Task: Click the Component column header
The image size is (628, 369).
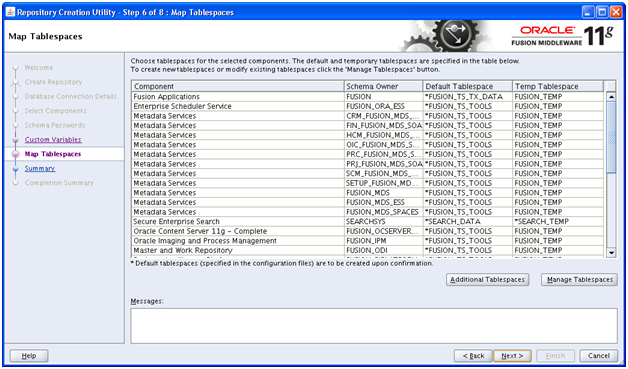Action: [238, 87]
